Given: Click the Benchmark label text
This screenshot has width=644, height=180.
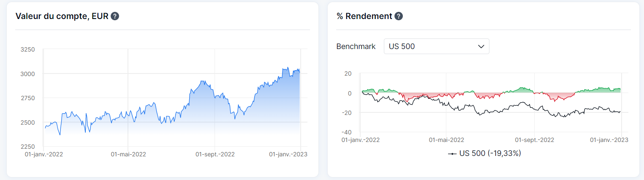Looking at the screenshot, I should (356, 46).
